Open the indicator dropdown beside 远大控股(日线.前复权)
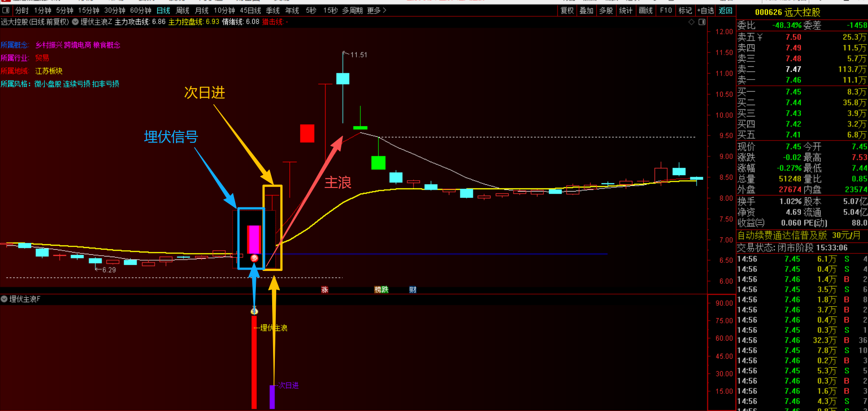868x411 pixels. tap(75, 22)
